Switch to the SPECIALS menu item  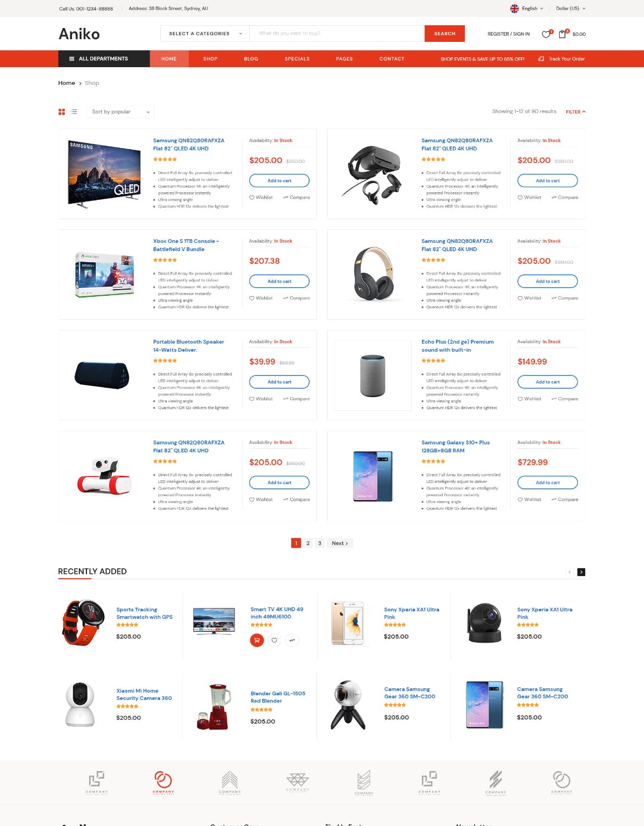(x=297, y=58)
